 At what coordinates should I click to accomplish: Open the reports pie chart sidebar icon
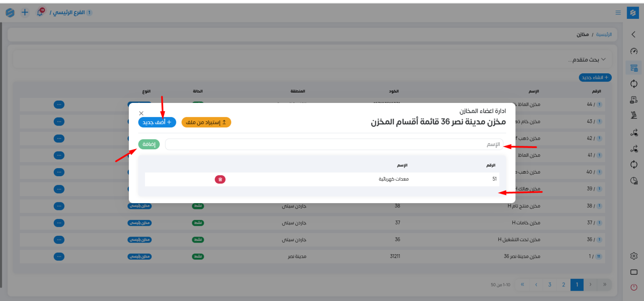[x=634, y=181]
